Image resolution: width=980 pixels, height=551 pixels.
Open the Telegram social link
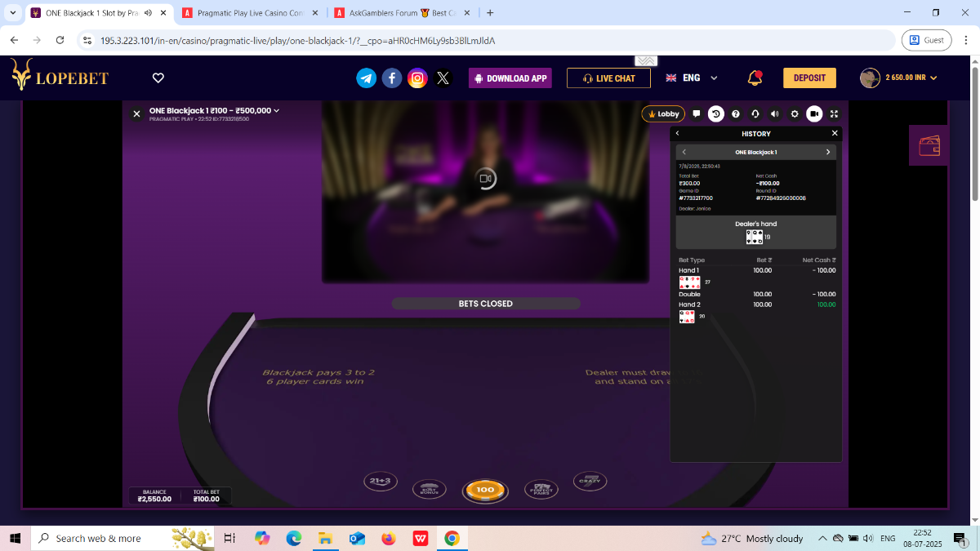click(x=367, y=78)
